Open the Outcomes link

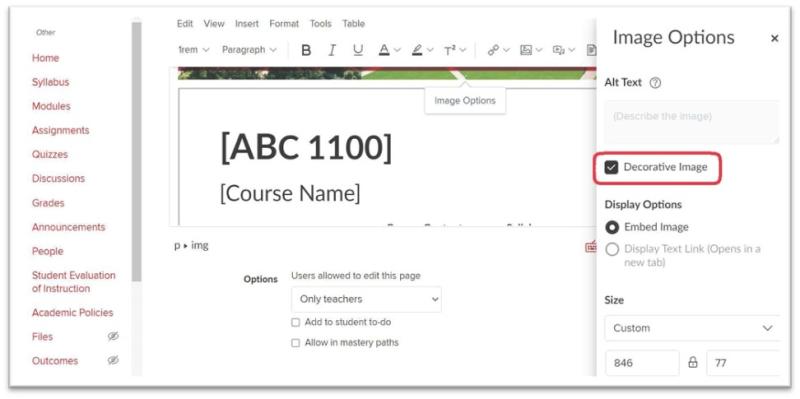tap(55, 361)
